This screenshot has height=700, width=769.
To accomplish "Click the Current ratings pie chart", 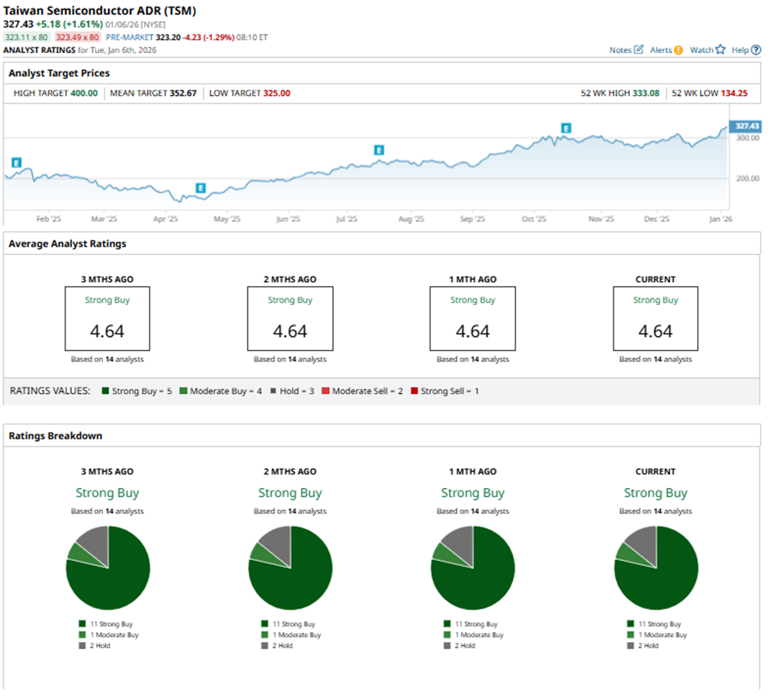I will (655, 568).
